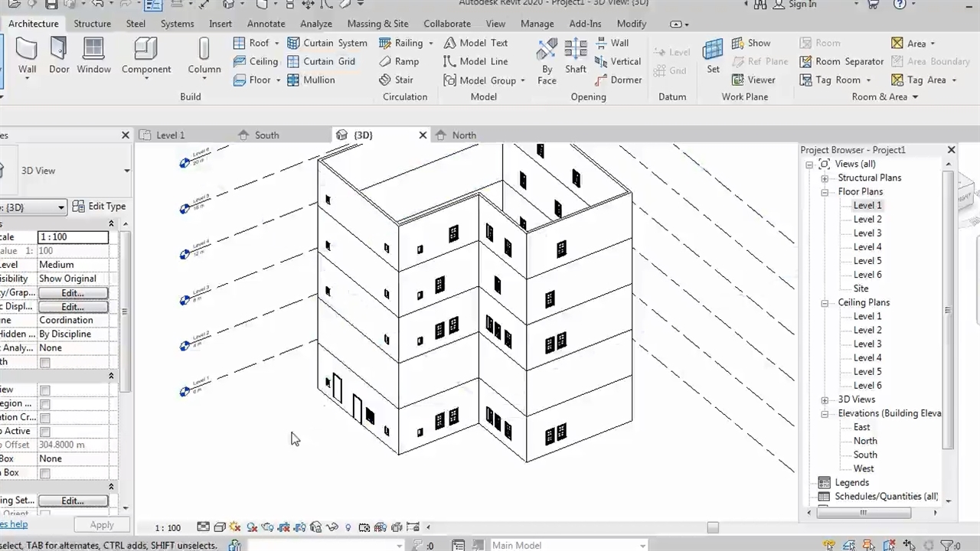980x551 pixels.
Task: Open the Model Text tool
Action: tap(475, 43)
